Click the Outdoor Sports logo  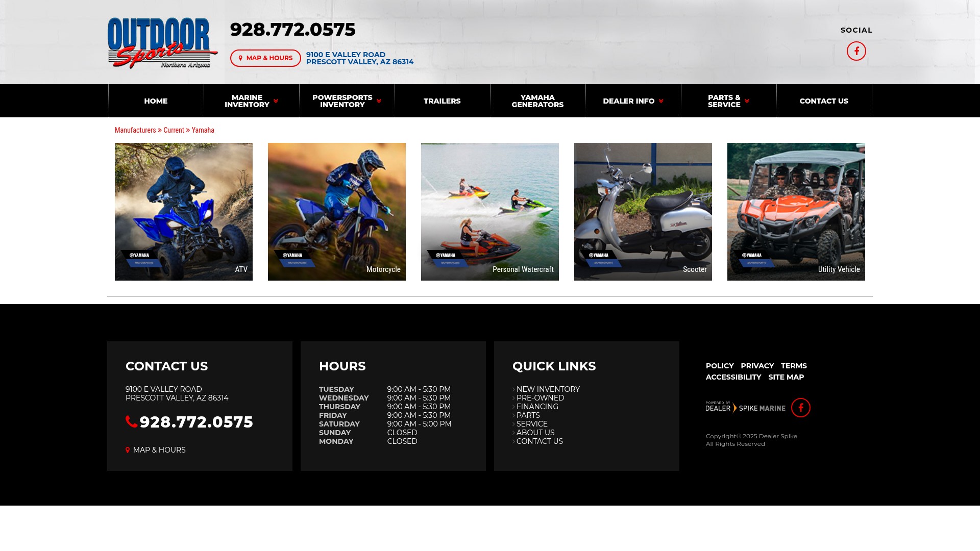point(163,43)
